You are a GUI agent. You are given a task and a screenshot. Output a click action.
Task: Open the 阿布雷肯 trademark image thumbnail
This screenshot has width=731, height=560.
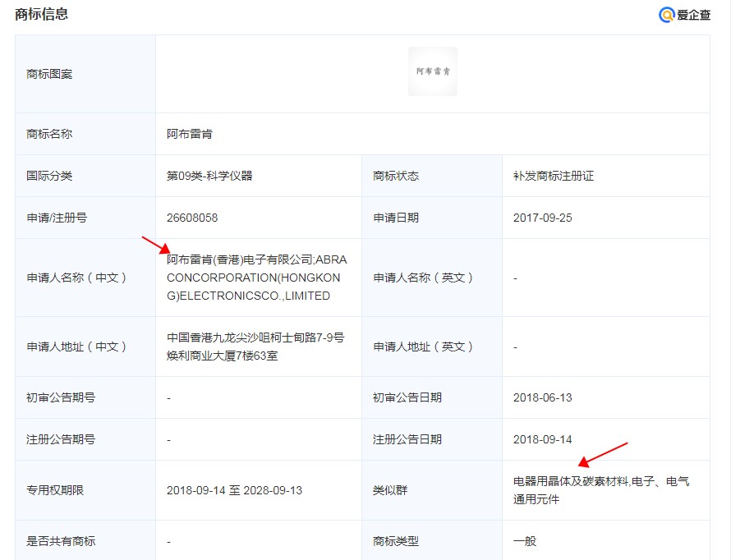coord(433,71)
